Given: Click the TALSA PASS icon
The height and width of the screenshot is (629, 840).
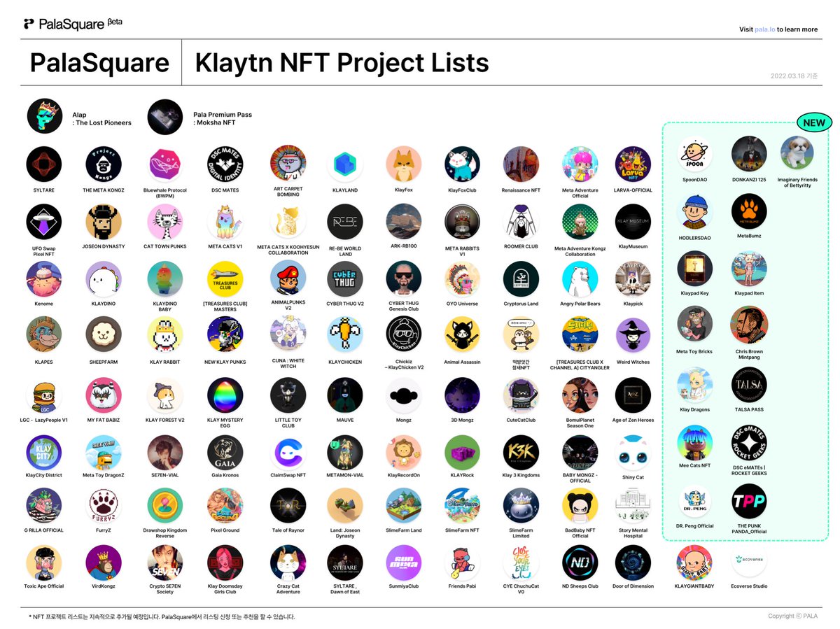Looking at the screenshot, I should 749,386.
